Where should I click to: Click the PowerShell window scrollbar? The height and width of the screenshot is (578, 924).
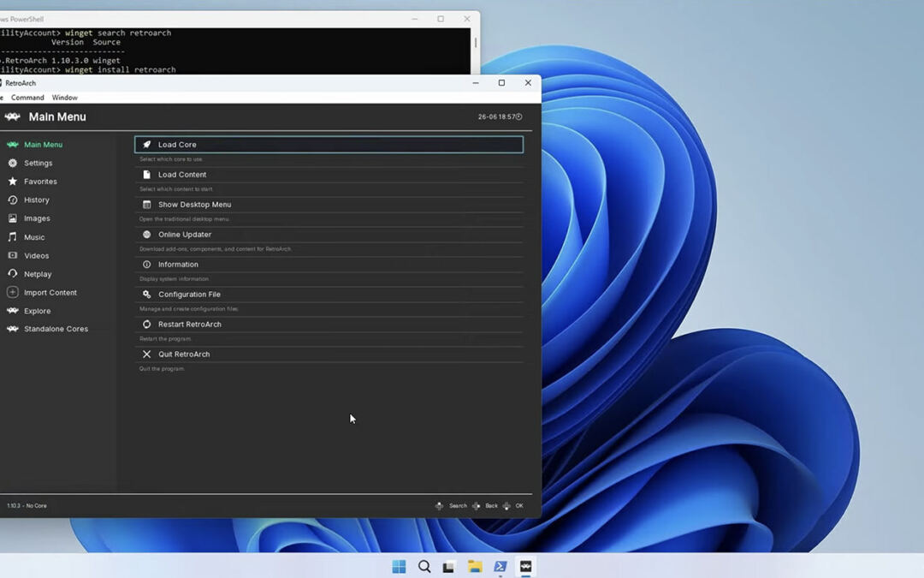475,43
